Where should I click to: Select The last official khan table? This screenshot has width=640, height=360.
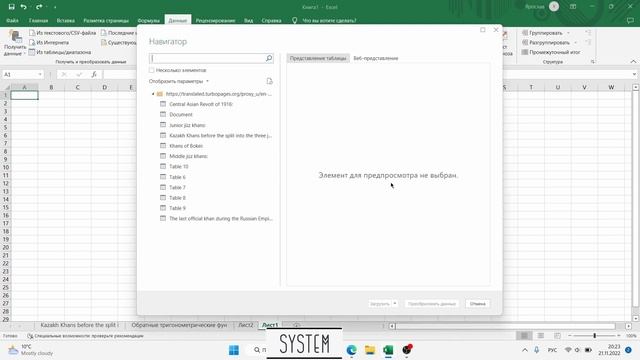click(216, 219)
